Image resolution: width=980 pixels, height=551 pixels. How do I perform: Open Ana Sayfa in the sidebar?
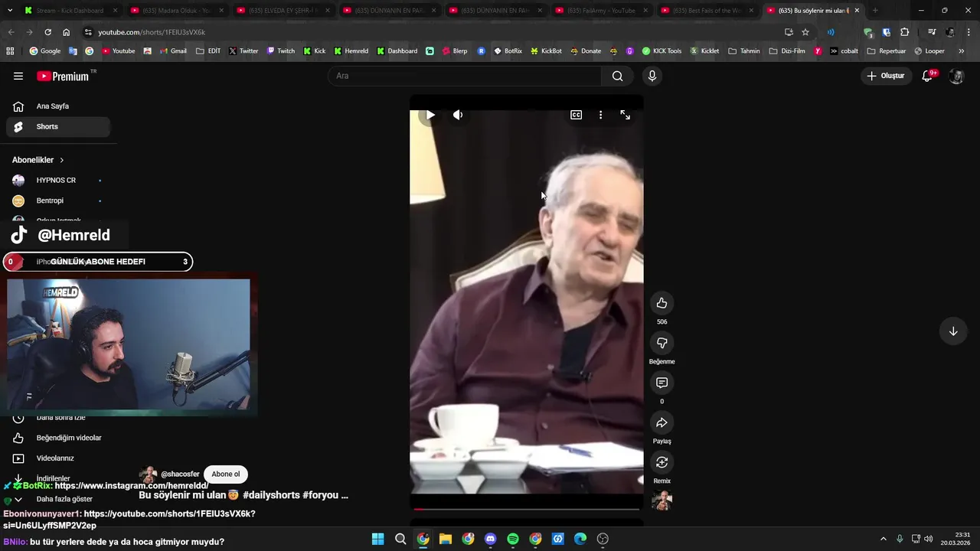pyautogui.click(x=58, y=106)
